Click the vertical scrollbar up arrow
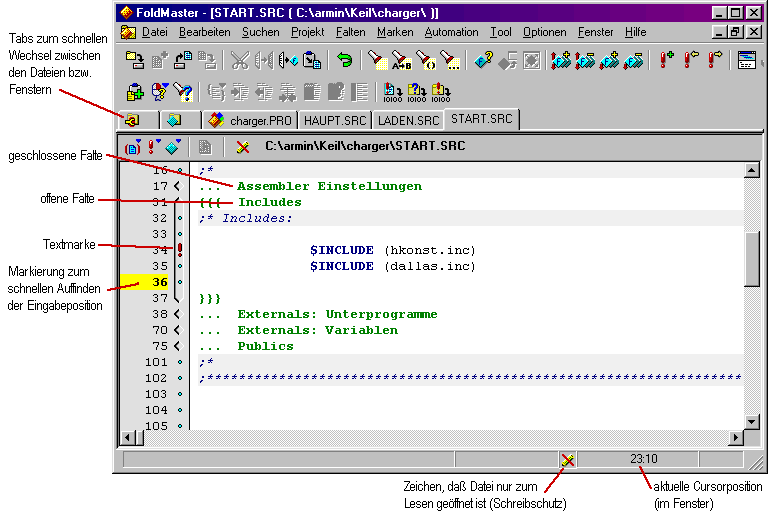This screenshot has width=768, height=512. [x=751, y=170]
